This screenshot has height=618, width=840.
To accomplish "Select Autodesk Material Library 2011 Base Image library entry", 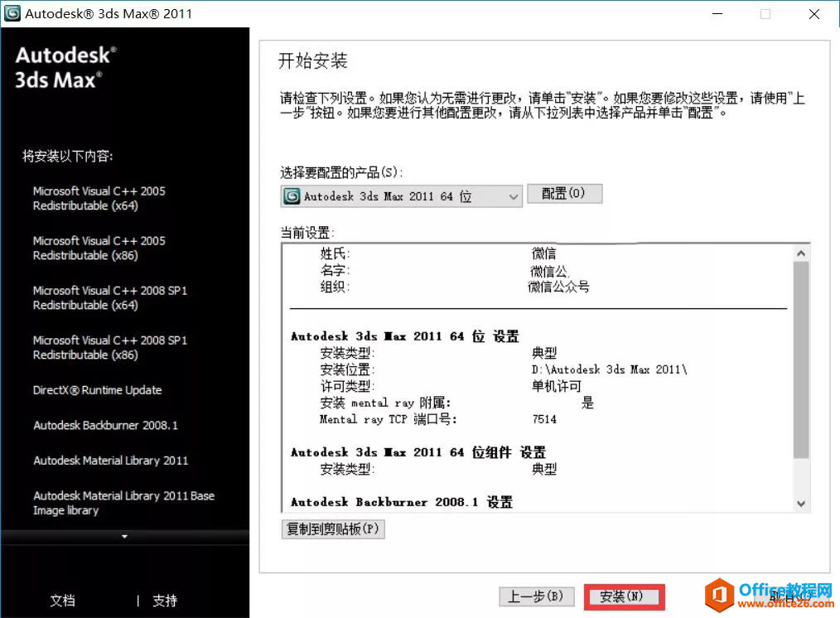I will 123,503.
